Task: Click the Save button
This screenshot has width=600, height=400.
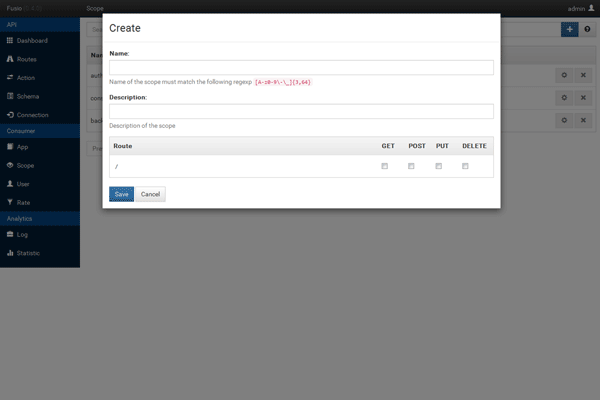Action: 121,194
